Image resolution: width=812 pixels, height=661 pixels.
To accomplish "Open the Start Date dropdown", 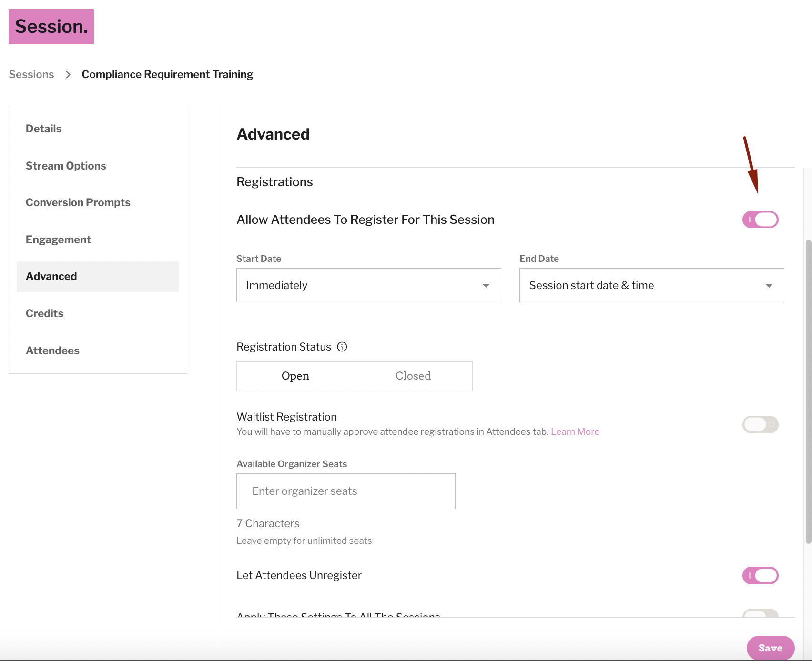I will (369, 285).
